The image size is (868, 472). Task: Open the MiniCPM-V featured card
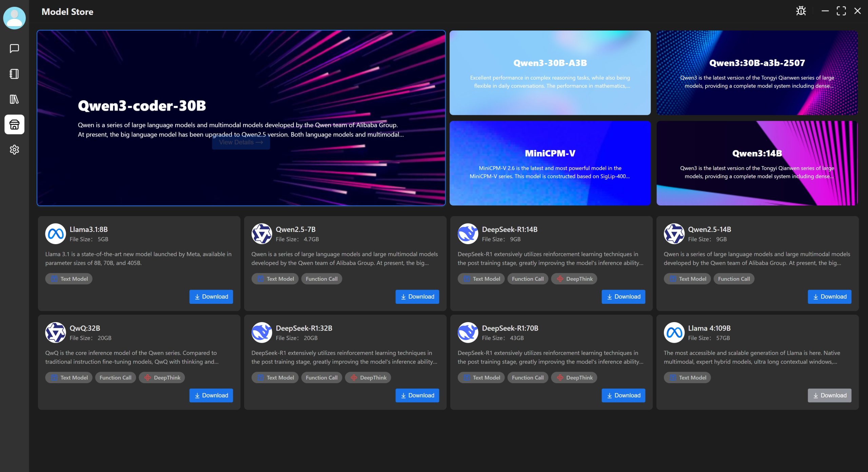coord(550,163)
